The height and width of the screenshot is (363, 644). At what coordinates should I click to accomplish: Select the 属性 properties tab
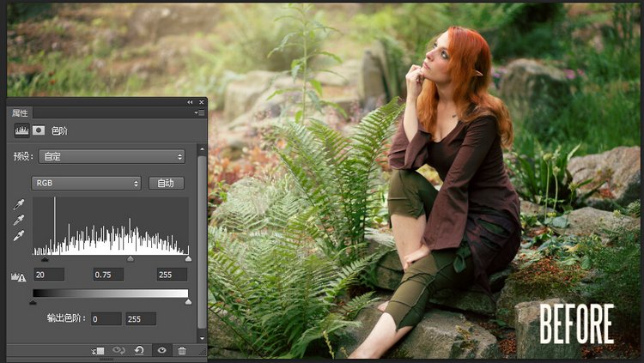tap(20, 113)
